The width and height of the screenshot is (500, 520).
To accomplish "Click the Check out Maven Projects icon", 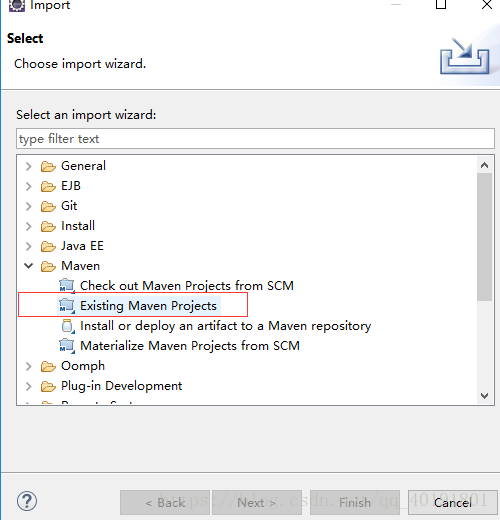I will point(67,286).
